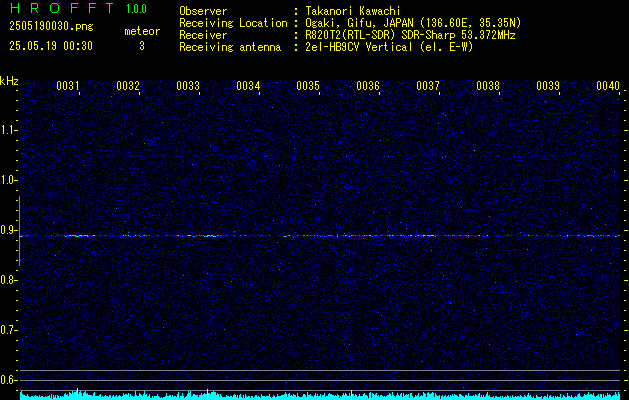Click the 0039 time marker
The width and height of the screenshot is (629, 400).
(548, 85)
